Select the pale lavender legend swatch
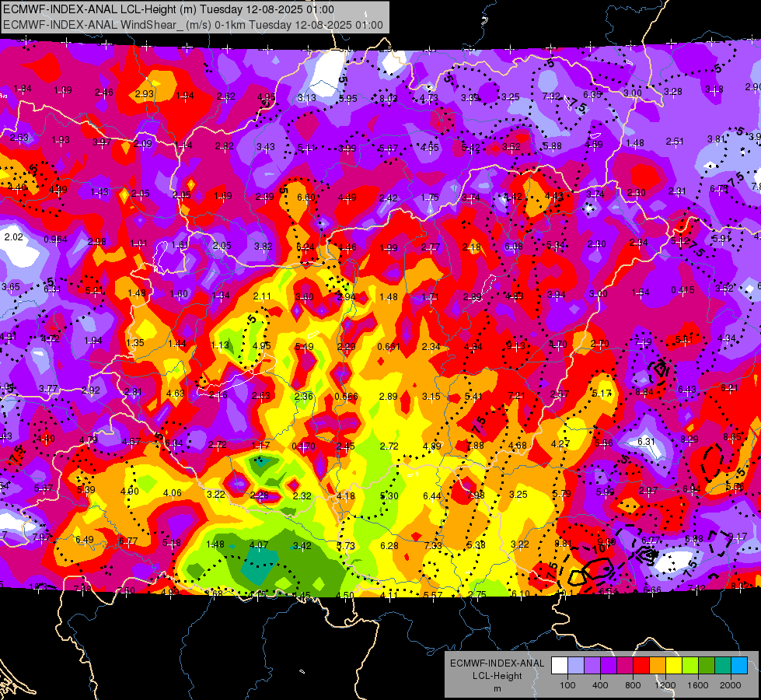The image size is (761, 700). (x=576, y=666)
